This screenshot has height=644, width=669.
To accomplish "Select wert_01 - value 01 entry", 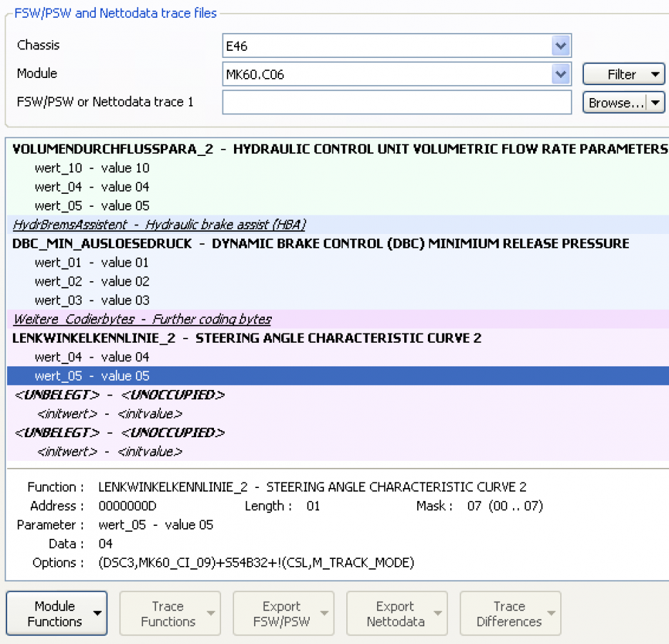I will 92,263.
